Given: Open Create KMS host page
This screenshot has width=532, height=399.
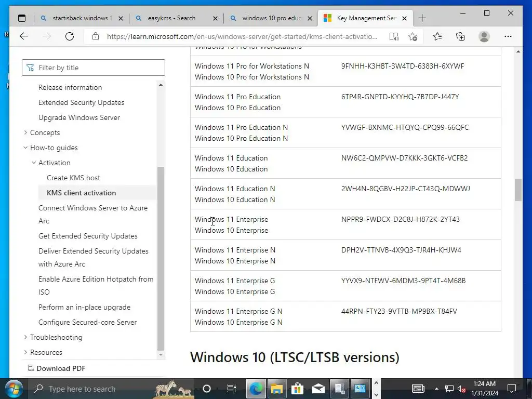Looking at the screenshot, I should [x=73, y=178].
